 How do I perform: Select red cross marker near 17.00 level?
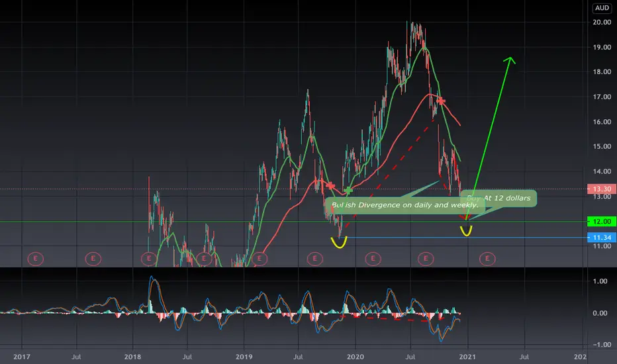coord(440,101)
